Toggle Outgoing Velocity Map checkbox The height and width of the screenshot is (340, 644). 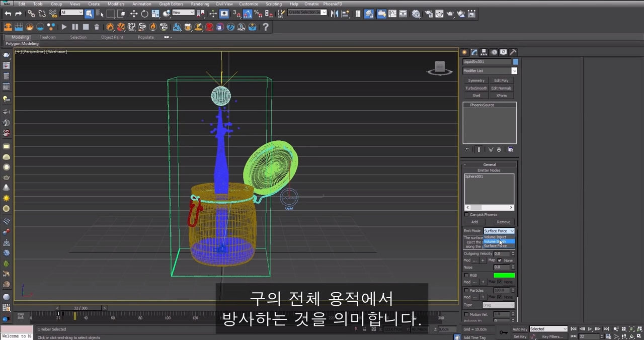point(500,261)
